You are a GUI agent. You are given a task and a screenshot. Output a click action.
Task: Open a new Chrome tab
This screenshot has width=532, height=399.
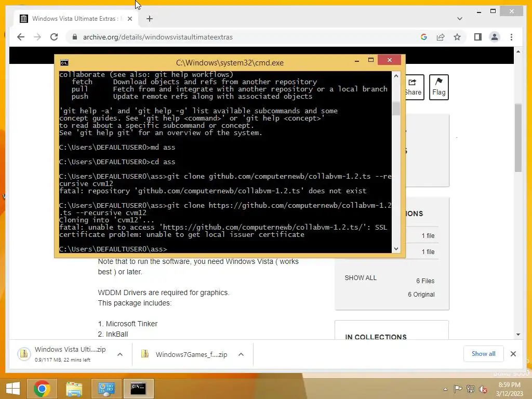point(150,19)
